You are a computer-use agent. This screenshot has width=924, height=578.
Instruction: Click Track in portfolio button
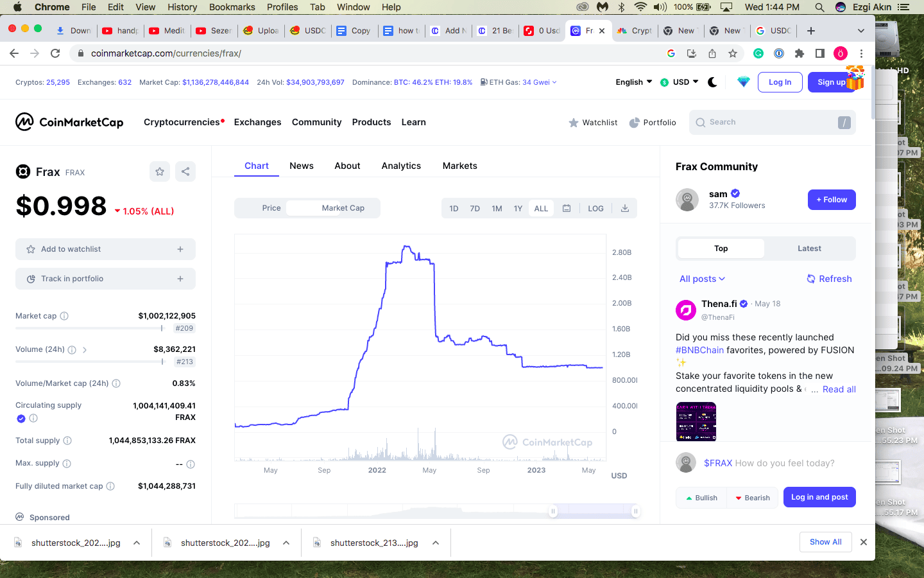[x=105, y=279]
